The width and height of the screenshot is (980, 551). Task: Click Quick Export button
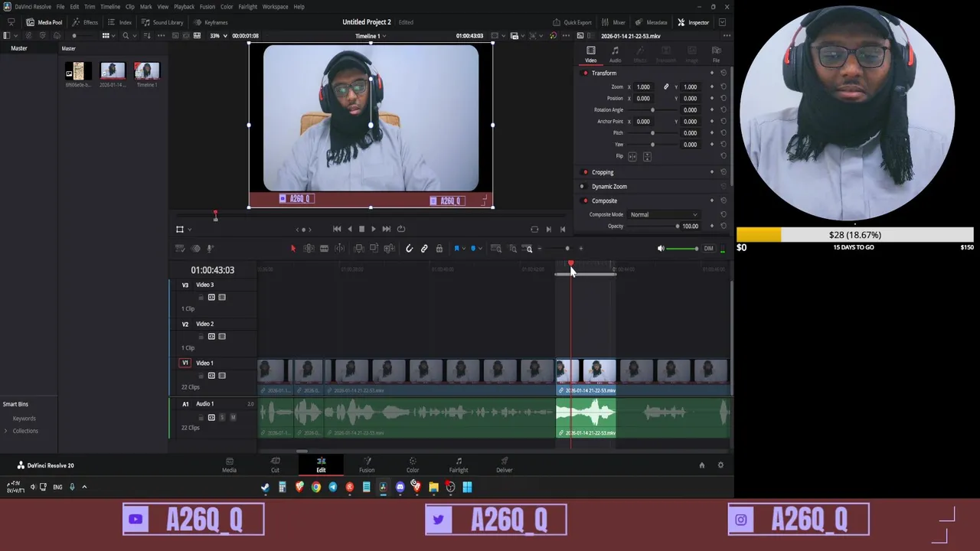pyautogui.click(x=572, y=22)
